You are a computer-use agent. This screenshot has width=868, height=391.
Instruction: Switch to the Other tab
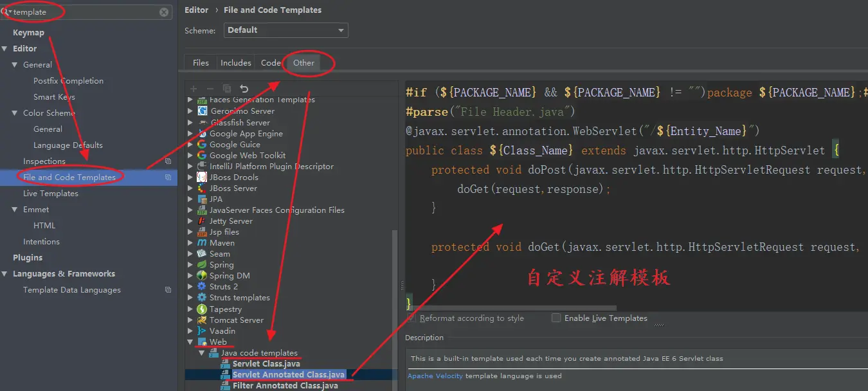(303, 62)
